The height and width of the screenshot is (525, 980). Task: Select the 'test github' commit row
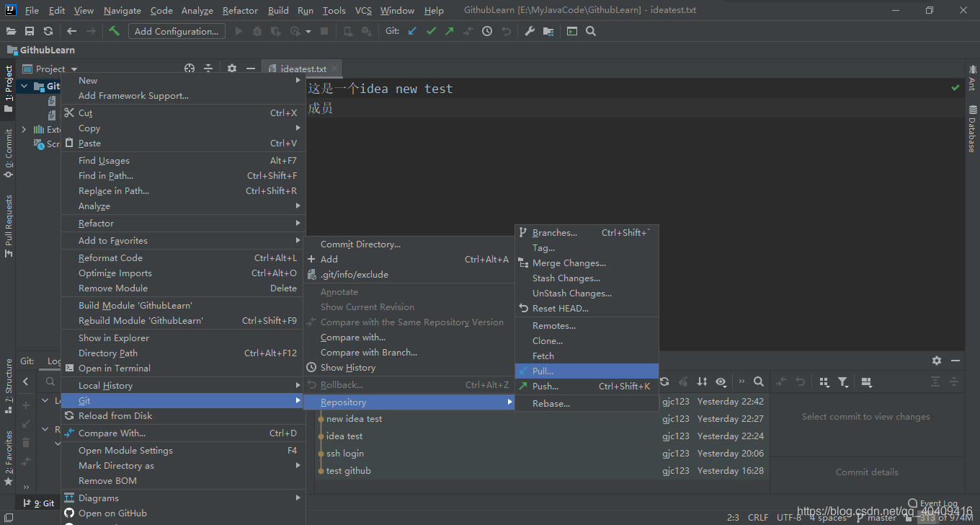(x=541, y=471)
